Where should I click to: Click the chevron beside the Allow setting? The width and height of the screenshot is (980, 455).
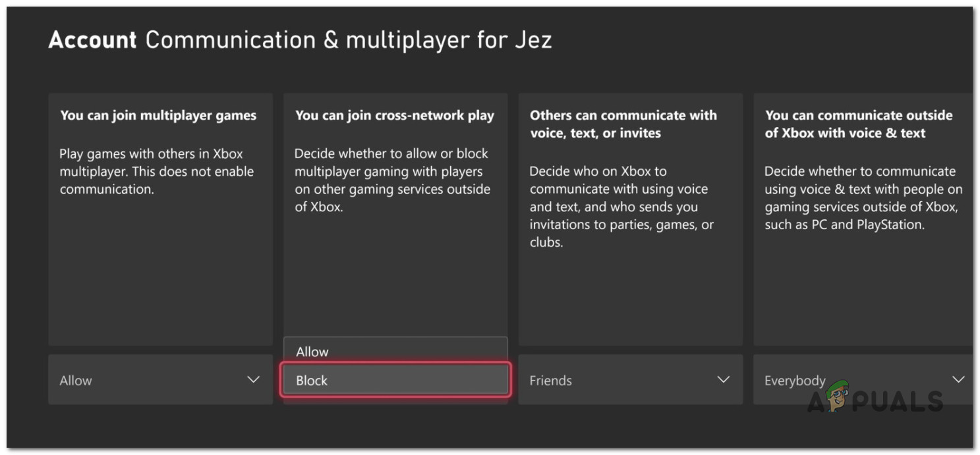click(253, 380)
